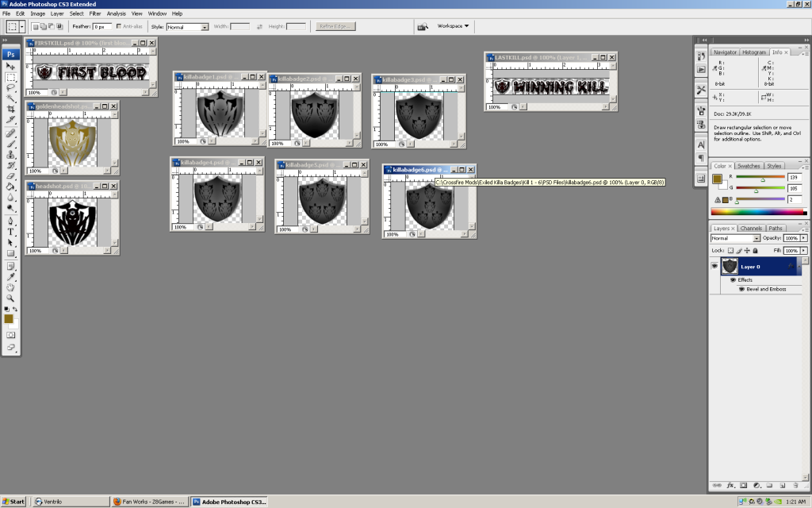Create a new layer from the Layers panel
This screenshot has width=812, height=508.
783,485
